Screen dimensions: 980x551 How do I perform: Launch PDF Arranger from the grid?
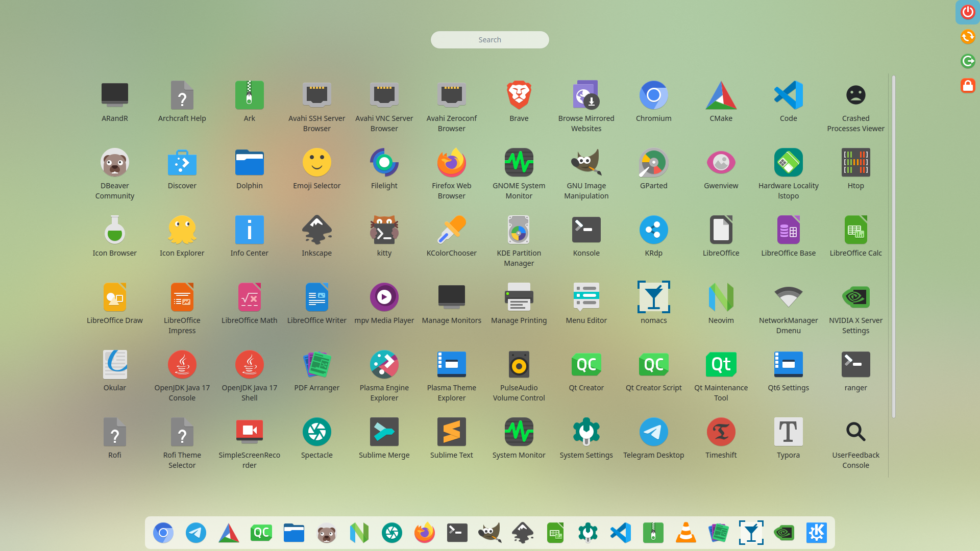pos(316,371)
